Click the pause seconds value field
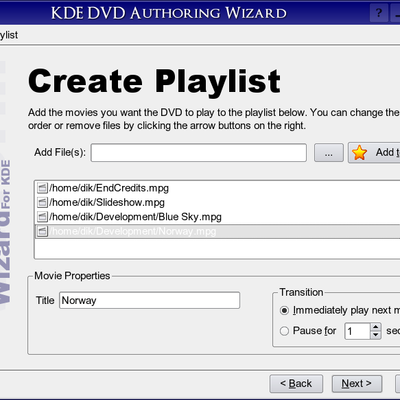Image resolution: width=400 pixels, height=400 pixels. coord(357,331)
